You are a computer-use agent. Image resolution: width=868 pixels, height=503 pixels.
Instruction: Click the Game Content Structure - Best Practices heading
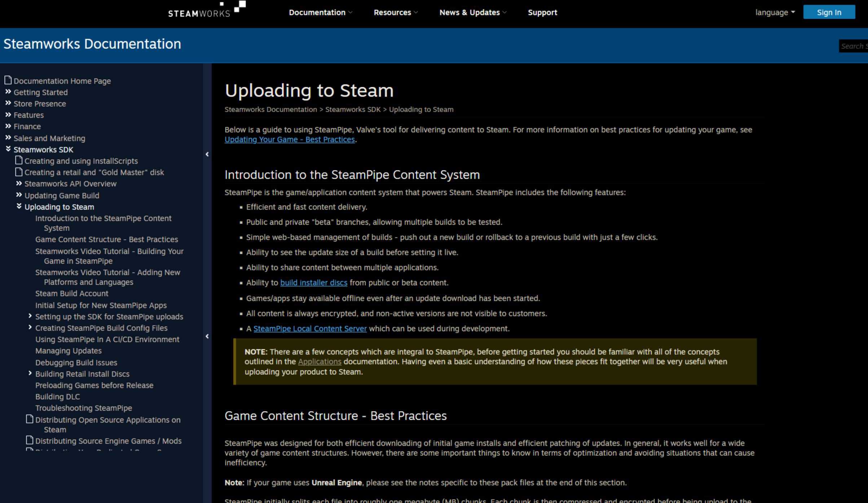335,416
